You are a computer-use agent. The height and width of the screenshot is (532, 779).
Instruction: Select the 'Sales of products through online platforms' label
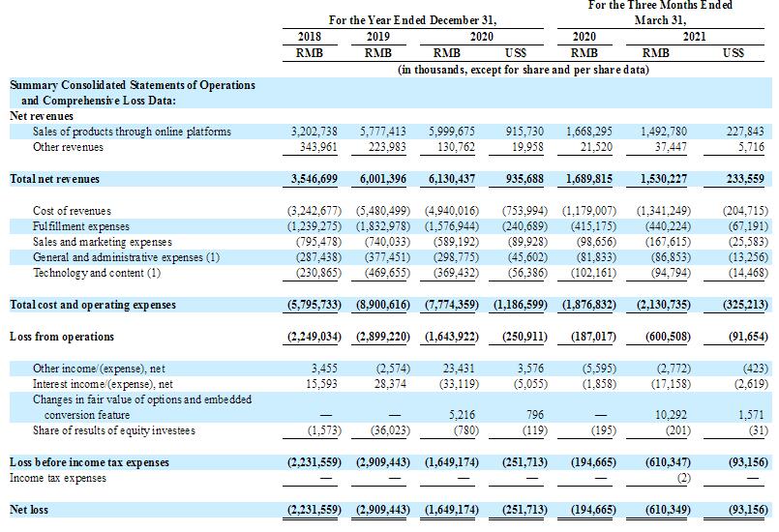point(132,132)
